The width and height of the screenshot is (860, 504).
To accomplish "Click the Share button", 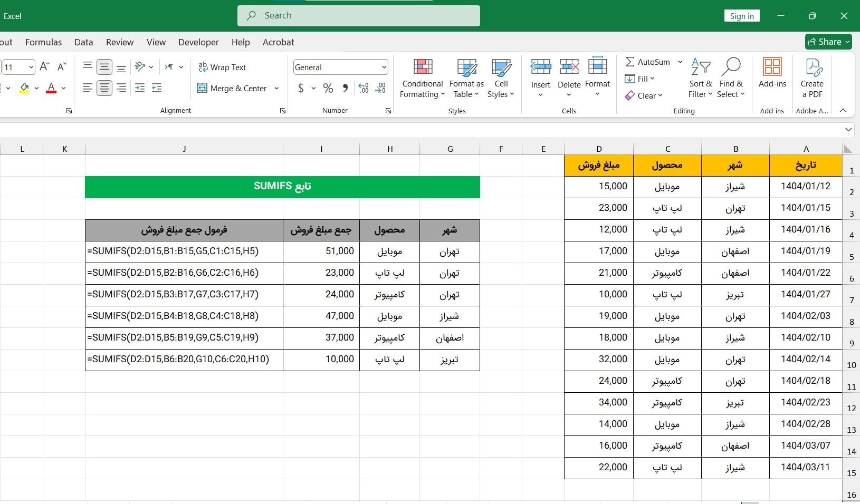I will 828,42.
